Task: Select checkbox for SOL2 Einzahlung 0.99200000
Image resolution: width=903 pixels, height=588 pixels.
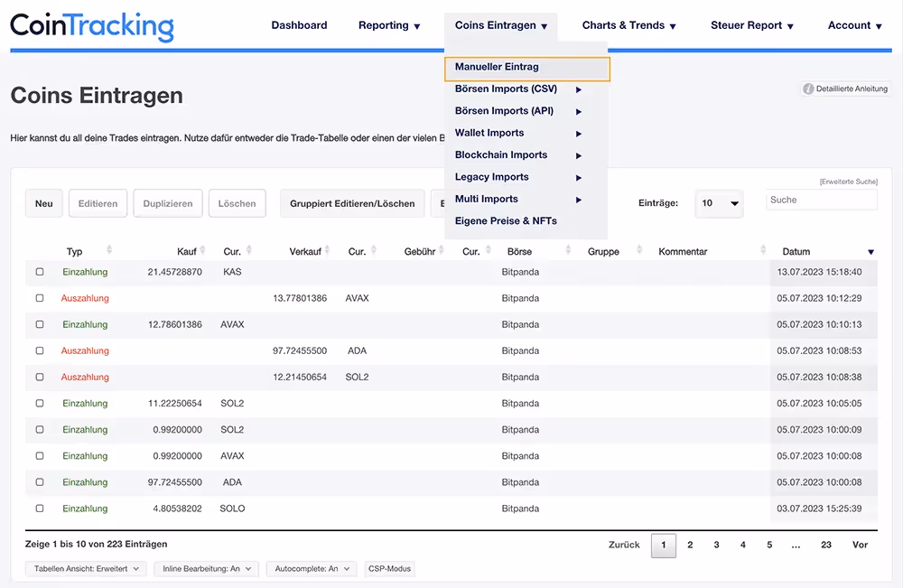Action: tap(40, 430)
